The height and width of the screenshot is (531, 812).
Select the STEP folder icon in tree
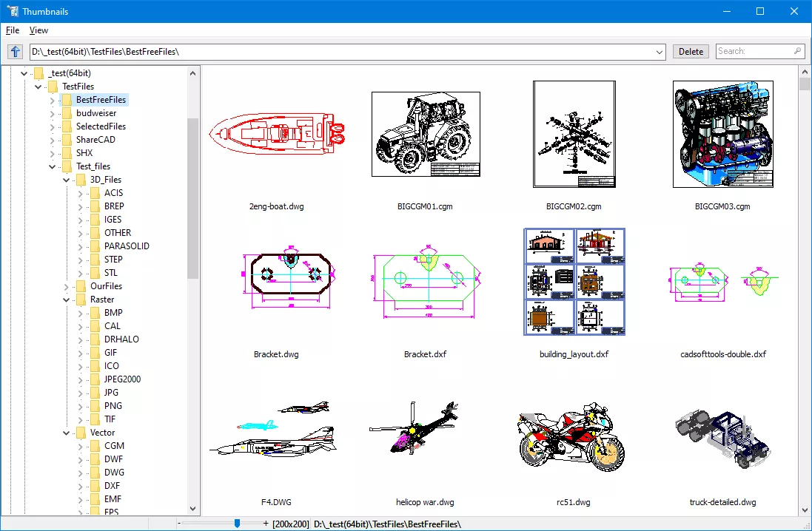click(95, 260)
